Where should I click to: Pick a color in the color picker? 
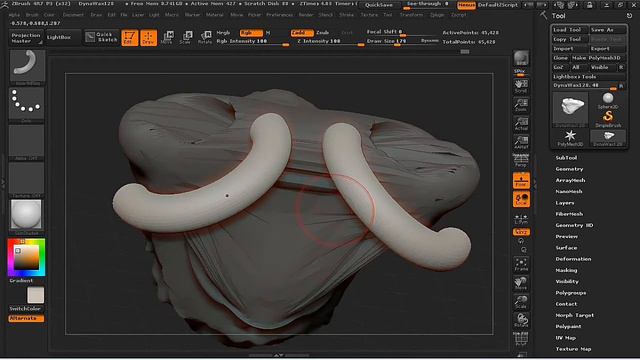click(x=27, y=257)
